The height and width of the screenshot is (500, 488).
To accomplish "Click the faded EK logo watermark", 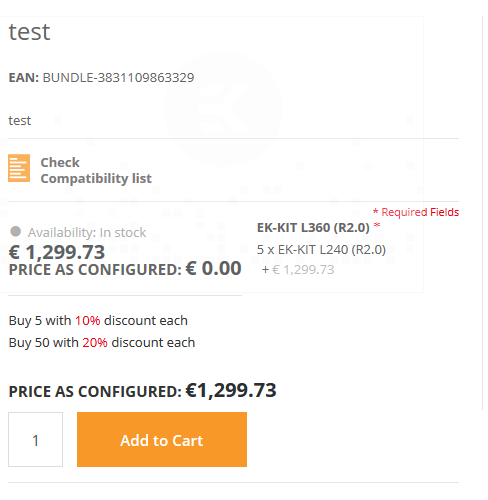I will pos(223,108).
